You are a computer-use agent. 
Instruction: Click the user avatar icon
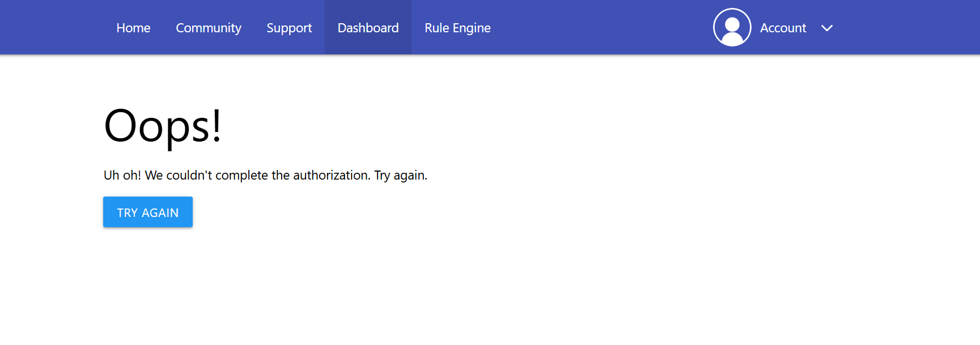point(732,27)
